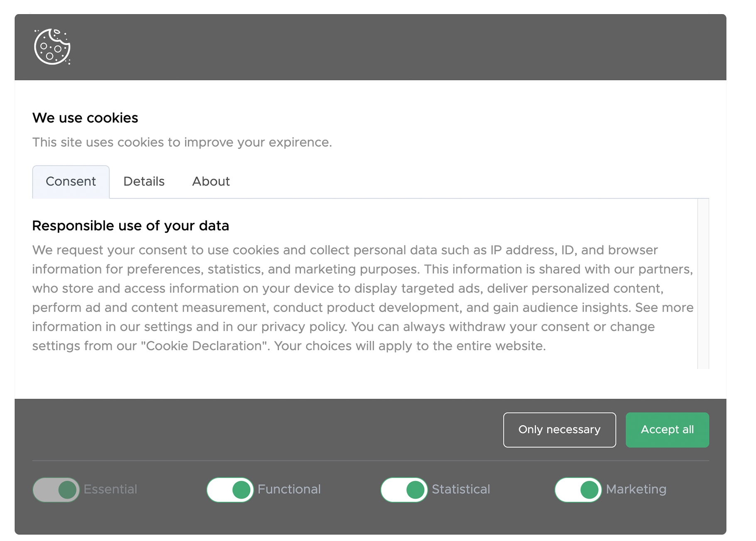Click the consent description paragraph
This screenshot has height=541, width=756.
tap(363, 298)
